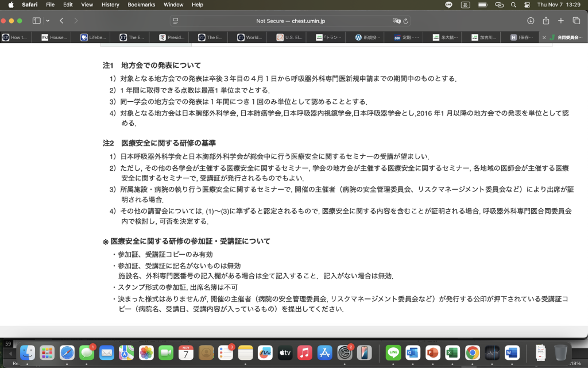The height and width of the screenshot is (368, 588).
Task: Open the sidebar tab group dropdown
Action: click(x=47, y=21)
